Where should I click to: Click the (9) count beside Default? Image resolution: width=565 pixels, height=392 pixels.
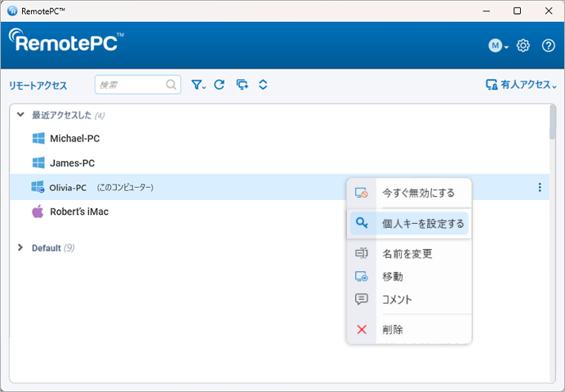pyautogui.click(x=69, y=248)
